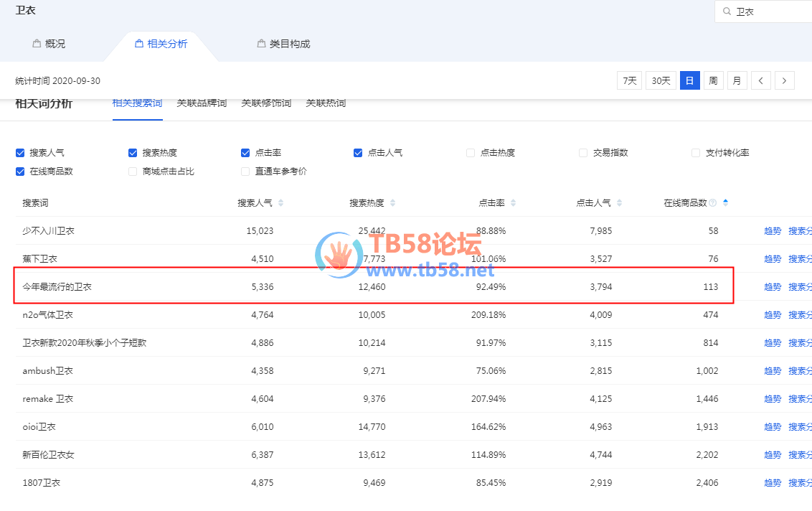The width and height of the screenshot is (812, 511).
Task: Open the 类目构成 tab
Action: pos(284,44)
